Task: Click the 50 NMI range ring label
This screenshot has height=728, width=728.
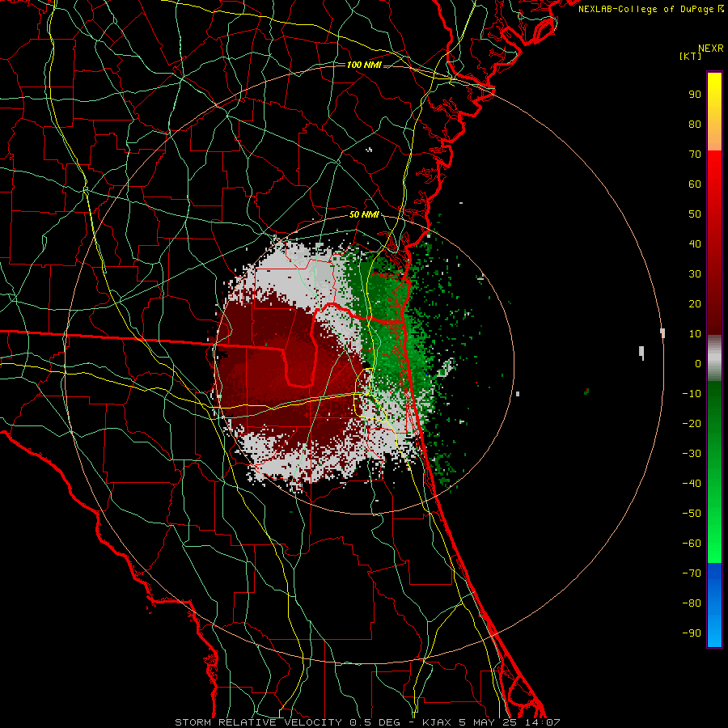Action: click(364, 214)
